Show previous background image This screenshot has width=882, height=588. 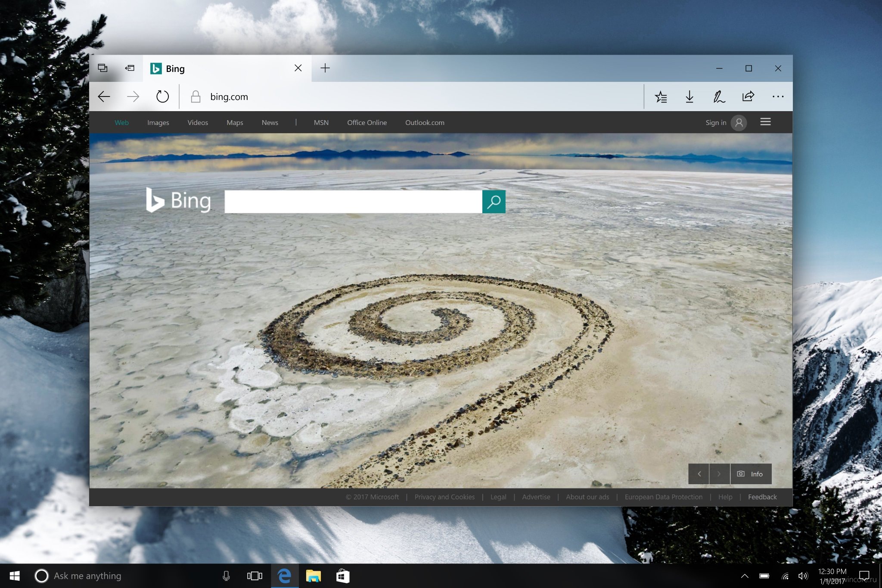(699, 474)
